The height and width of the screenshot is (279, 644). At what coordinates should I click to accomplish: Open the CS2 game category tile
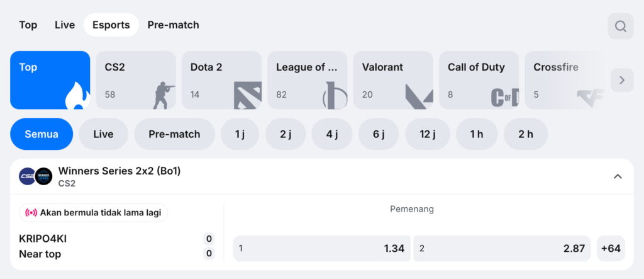point(136,80)
